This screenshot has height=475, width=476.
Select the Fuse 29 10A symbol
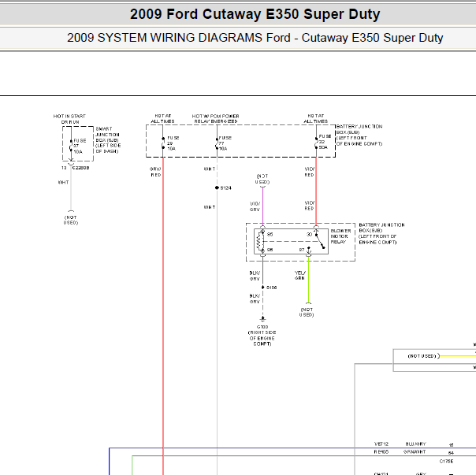coord(163,143)
